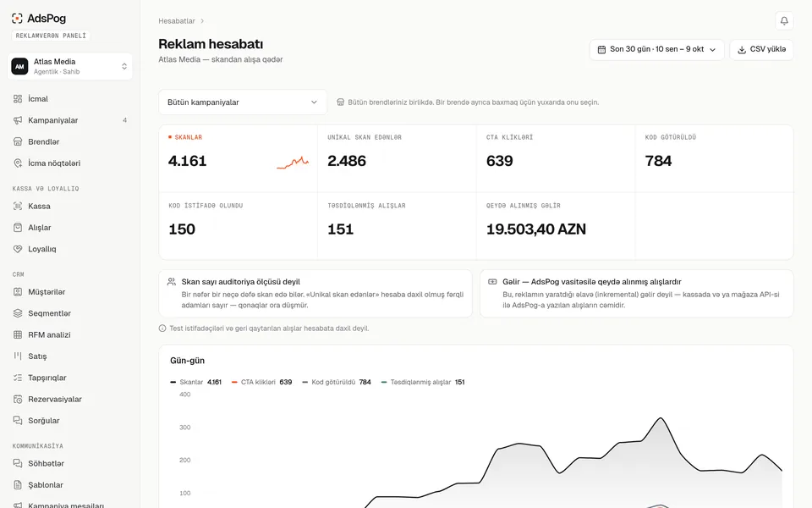Click the chat bubbles icon beside Sorğular

click(18, 421)
